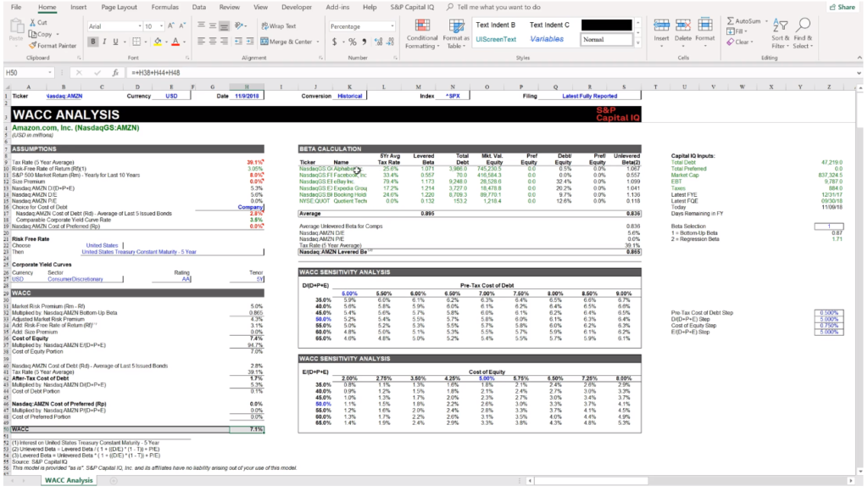Toggle italic formatting

point(104,40)
